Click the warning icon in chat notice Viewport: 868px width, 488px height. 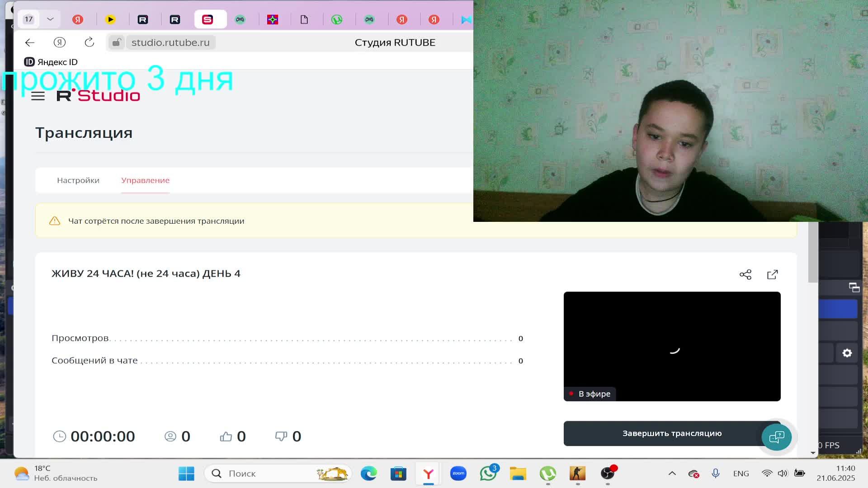[x=55, y=221]
